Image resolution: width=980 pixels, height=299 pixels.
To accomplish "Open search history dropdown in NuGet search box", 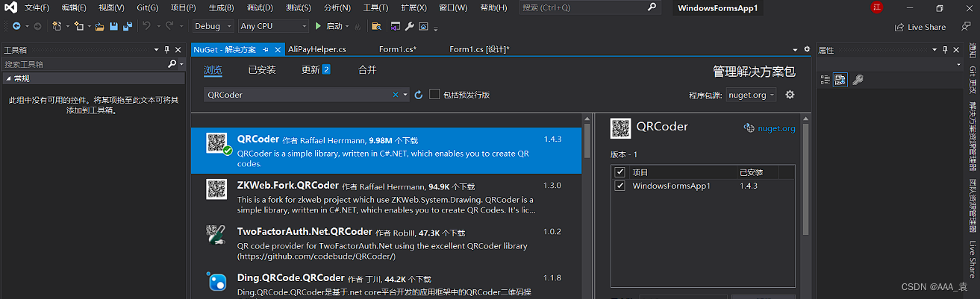I will click(405, 95).
